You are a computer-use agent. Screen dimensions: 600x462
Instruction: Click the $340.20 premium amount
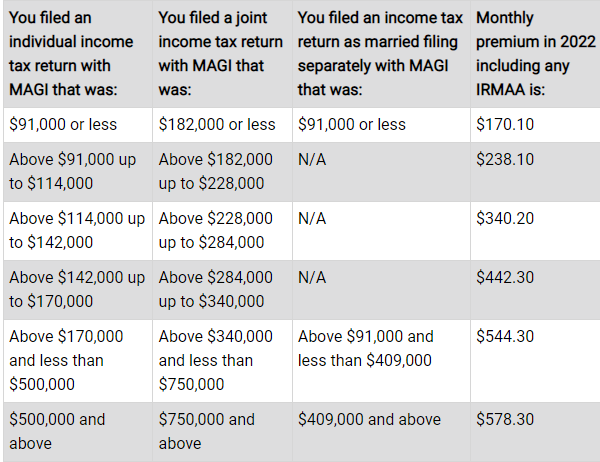click(505, 219)
